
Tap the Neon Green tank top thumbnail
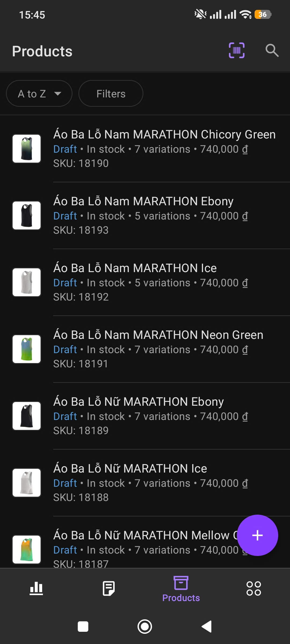pos(27,349)
